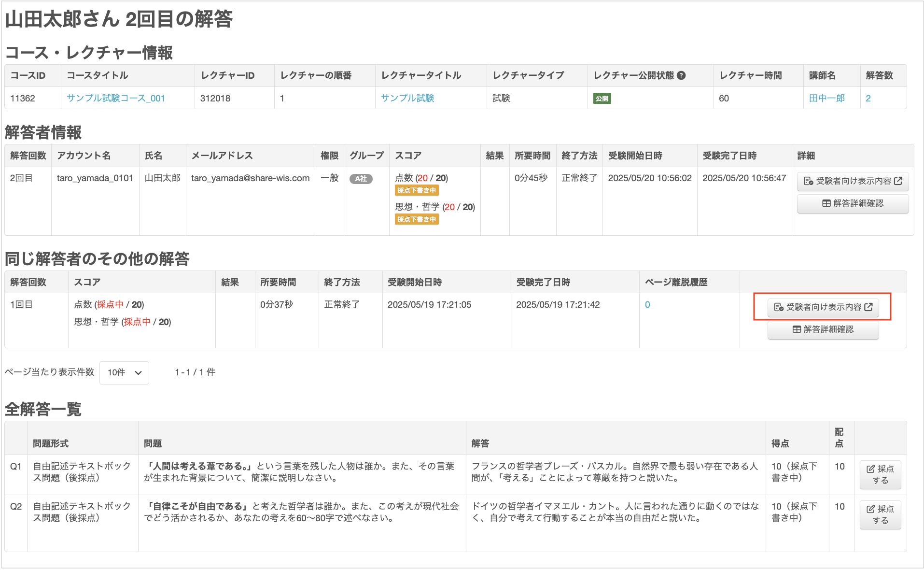This screenshot has height=570, width=924.
Task: Click the 採点下書き中 badge under 点数
Action: (x=417, y=190)
